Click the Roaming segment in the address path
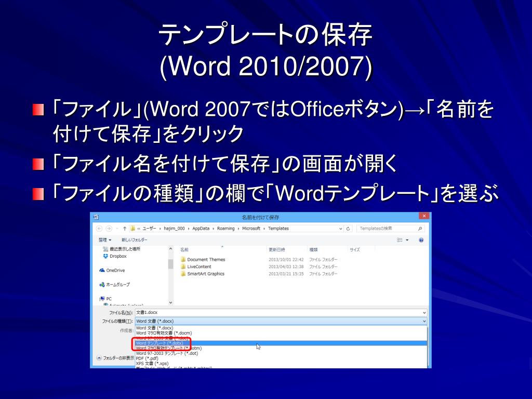Image resolution: width=532 pixels, height=399 pixels. click(225, 229)
